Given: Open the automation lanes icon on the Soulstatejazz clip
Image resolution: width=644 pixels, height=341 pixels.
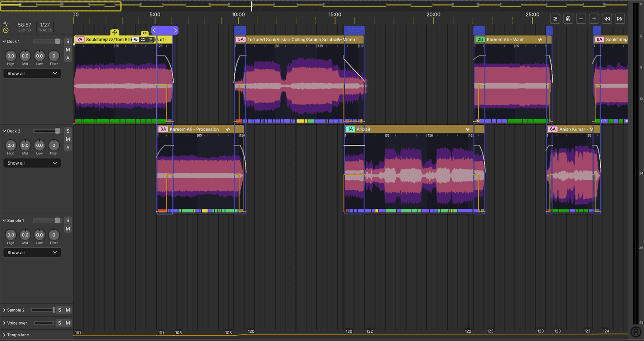Looking at the screenshot, I should click(x=150, y=39).
